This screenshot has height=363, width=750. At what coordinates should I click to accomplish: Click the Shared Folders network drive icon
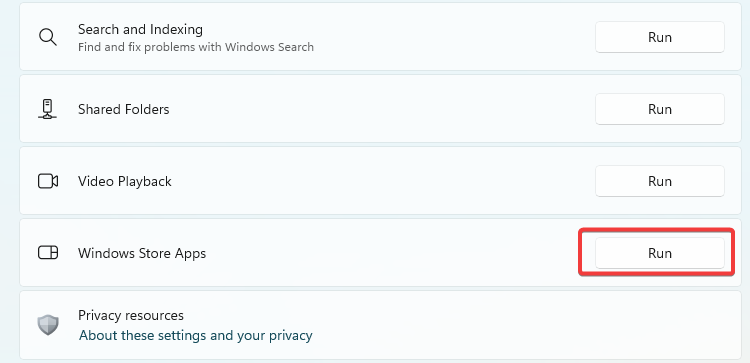pos(47,109)
